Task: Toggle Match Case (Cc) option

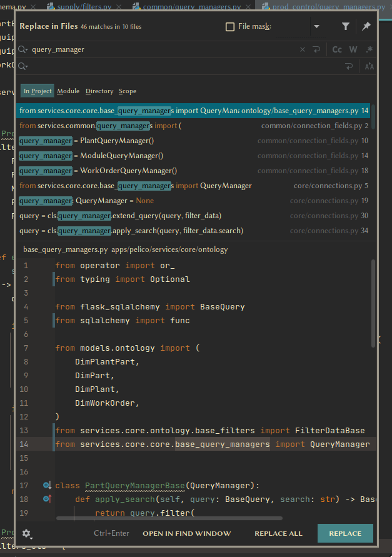Action: click(x=337, y=50)
